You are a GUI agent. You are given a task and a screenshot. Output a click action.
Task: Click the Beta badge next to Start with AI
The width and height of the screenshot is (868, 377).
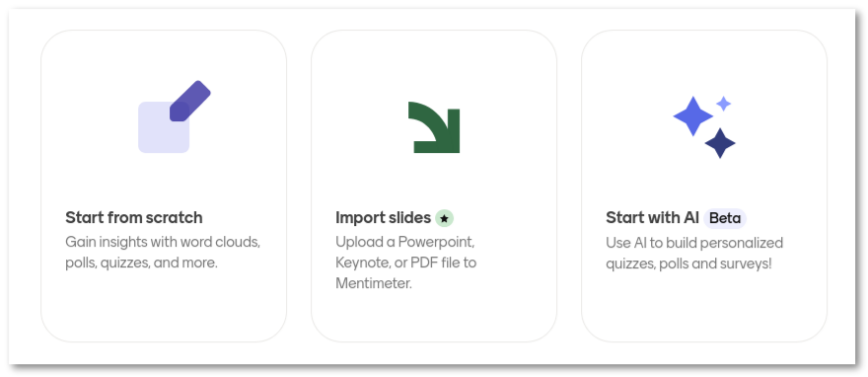725,218
